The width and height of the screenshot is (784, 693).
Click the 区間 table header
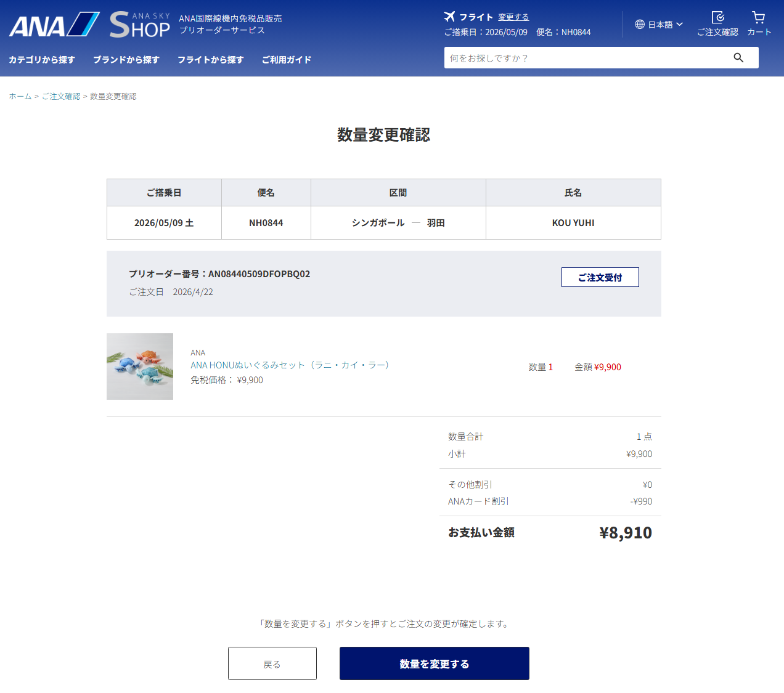[x=398, y=193]
